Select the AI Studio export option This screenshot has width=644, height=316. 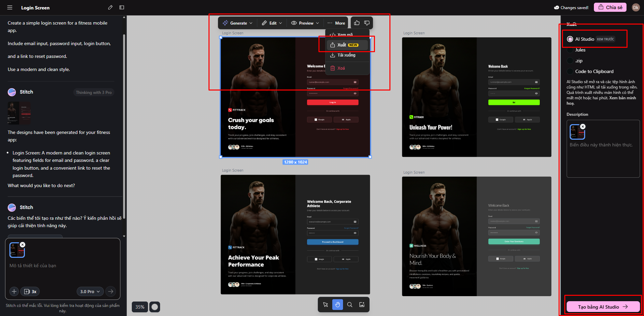(570, 39)
